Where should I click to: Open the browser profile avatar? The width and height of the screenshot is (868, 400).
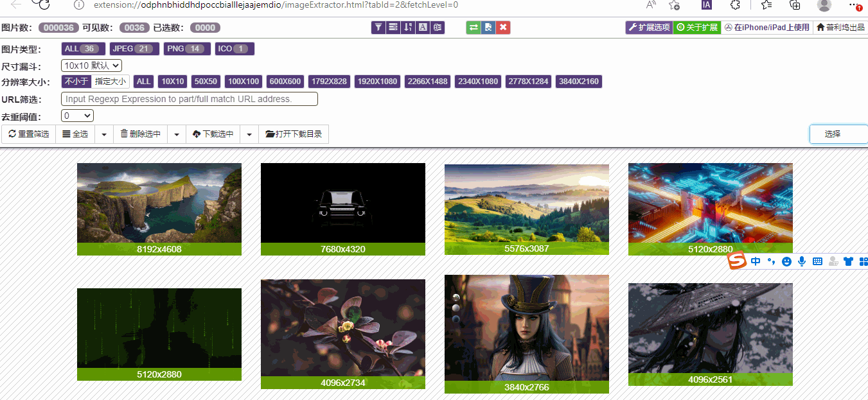click(x=824, y=5)
